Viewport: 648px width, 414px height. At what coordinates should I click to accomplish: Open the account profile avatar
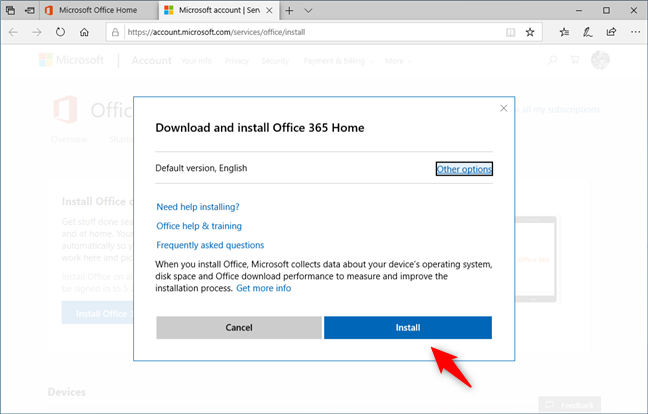pos(600,60)
